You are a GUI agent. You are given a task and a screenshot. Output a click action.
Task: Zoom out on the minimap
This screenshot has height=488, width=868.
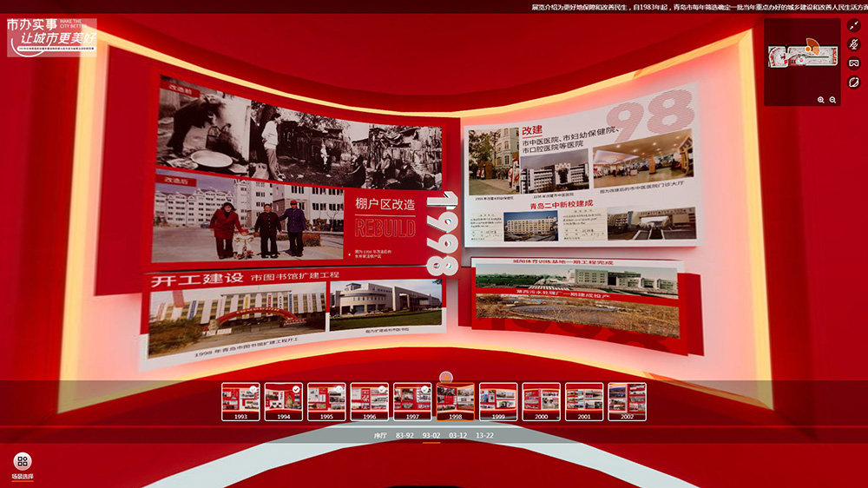[x=833, y=100]
